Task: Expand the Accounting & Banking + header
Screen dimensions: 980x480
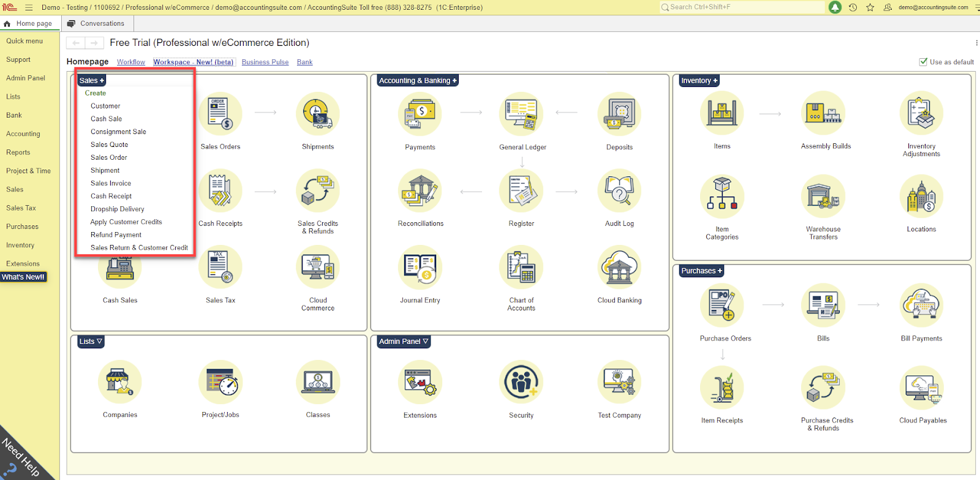Action: point(418,80)
